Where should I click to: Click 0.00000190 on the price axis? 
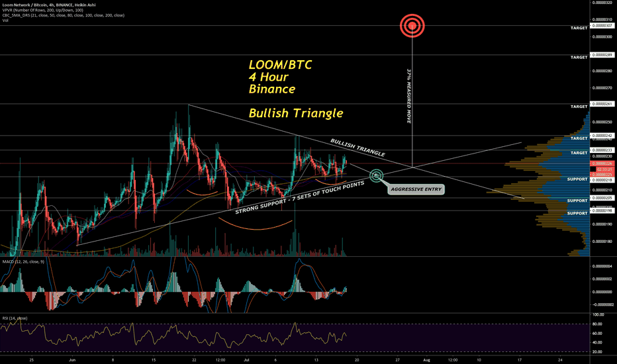click(602, 224)
